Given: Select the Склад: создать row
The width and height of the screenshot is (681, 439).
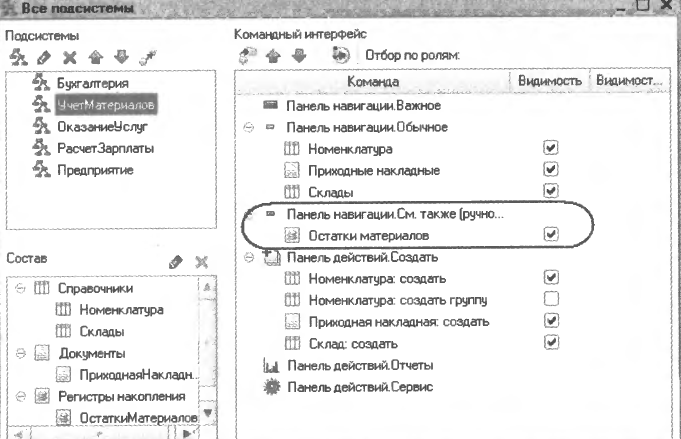Looking at the screenshot, I should [x=353, y=344].
